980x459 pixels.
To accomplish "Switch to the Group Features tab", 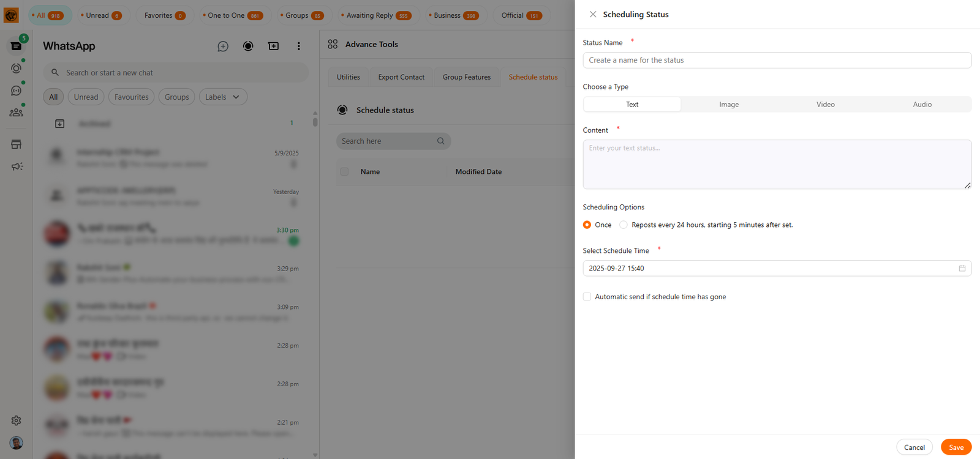I will 467,77.
